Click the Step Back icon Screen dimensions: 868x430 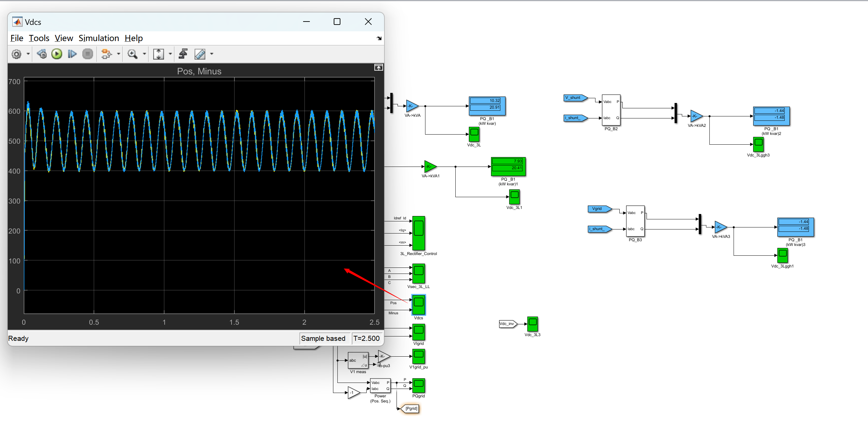pyautogui.click(x=42, y=54)
